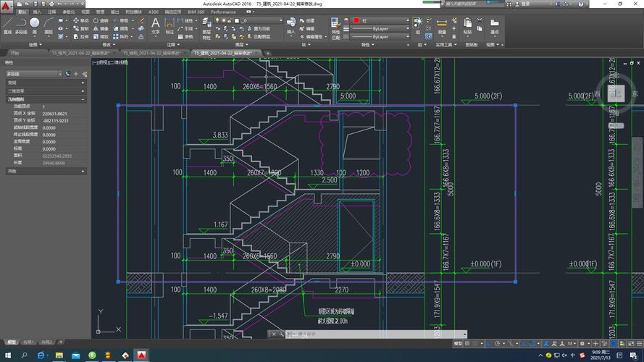The height and width of the screenshot is (362, 644).
Task: Click the Paste (粘贴) clipboard icon
Action: 467,25
